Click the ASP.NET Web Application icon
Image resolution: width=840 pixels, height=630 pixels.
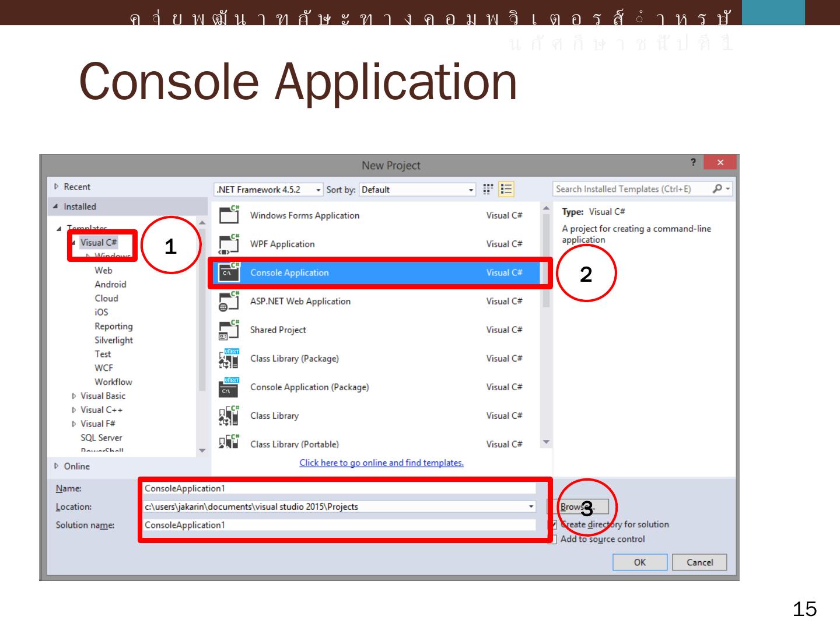coord(229,301)
